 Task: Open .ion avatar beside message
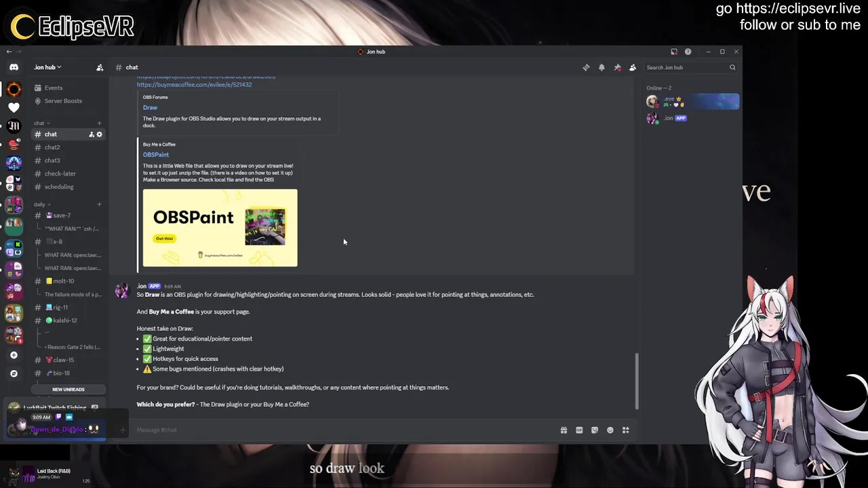coord(122,290)
